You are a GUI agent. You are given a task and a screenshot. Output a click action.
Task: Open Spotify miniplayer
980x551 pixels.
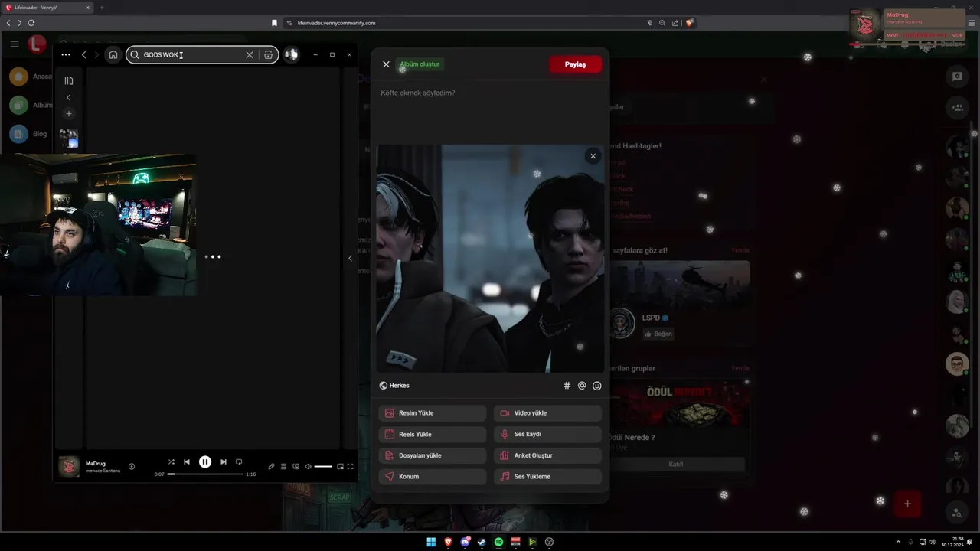(x=341, y=466)
